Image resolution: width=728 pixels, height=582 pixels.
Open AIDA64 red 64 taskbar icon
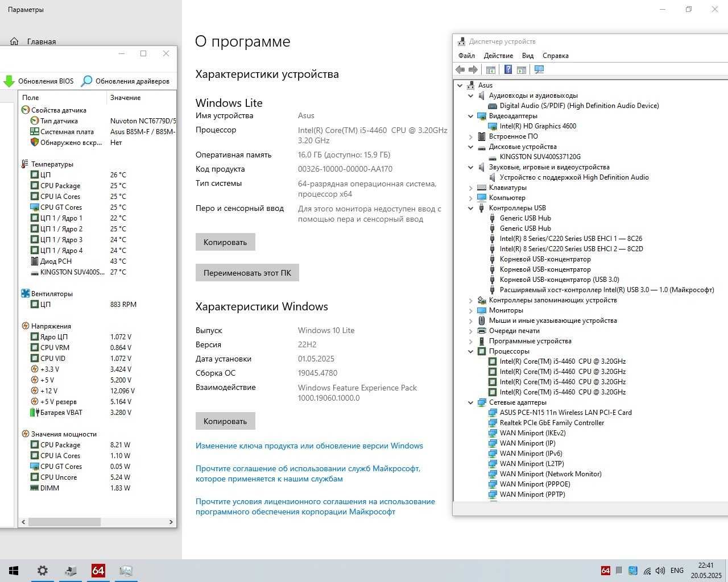click(98, 571)
